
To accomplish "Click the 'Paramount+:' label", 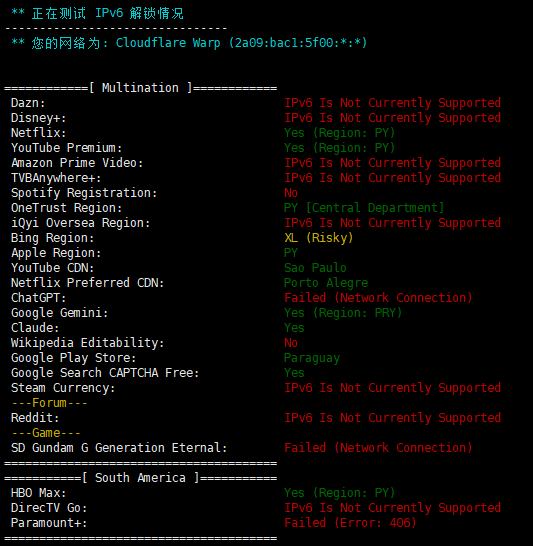I will tap(49, 523).
